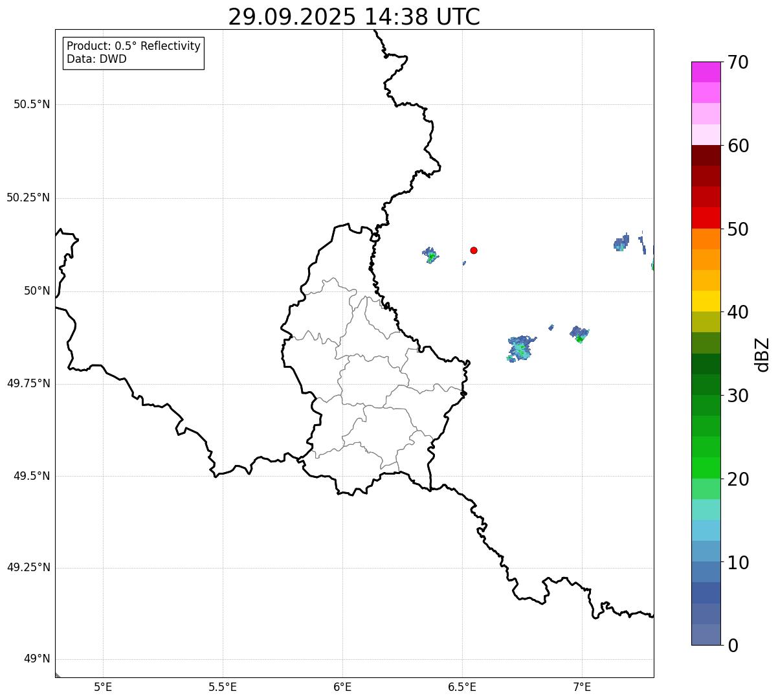Click the green-core radar echo near 7°E
This screenshot has width=778, height=700.
[579, 334]
